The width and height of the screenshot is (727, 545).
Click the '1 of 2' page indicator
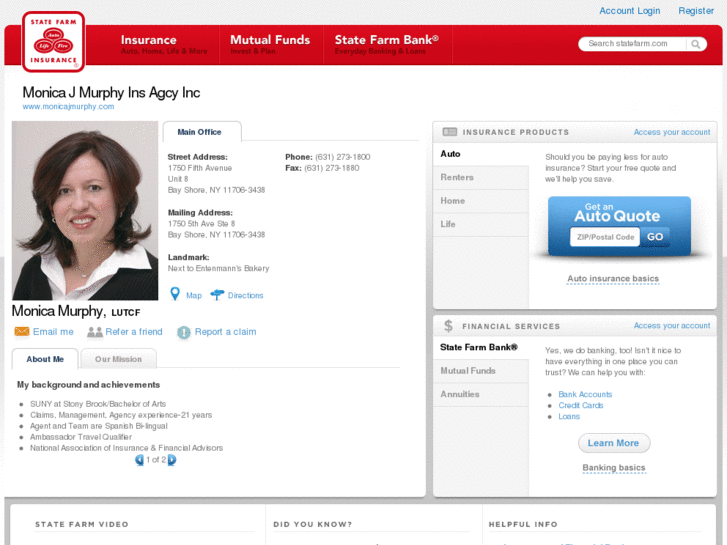[156, 460]
